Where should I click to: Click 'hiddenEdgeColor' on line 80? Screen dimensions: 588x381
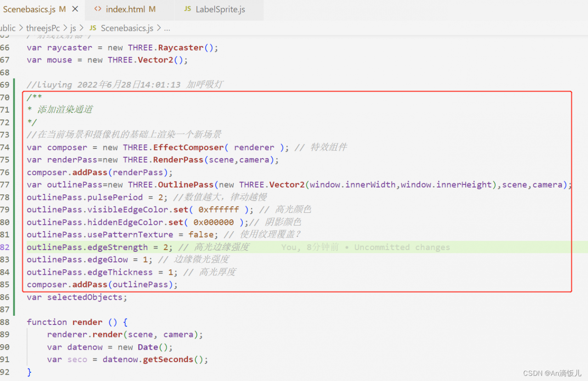point(125,222)
